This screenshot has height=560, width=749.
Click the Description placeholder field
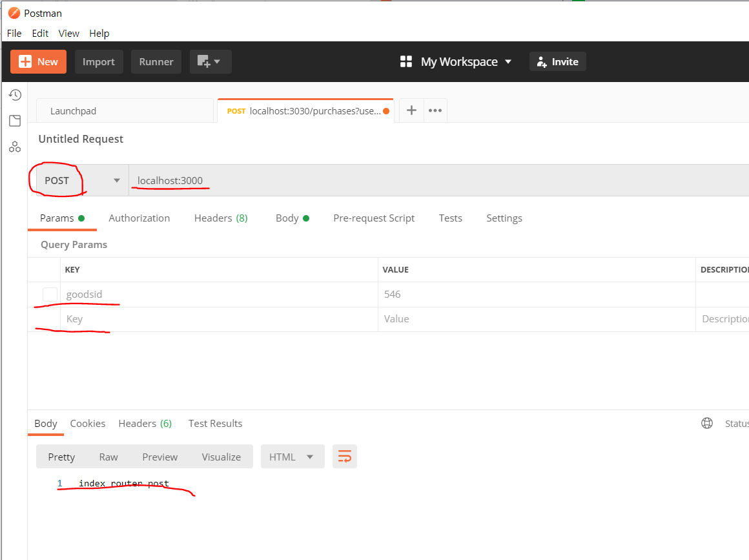pos(723,319)
